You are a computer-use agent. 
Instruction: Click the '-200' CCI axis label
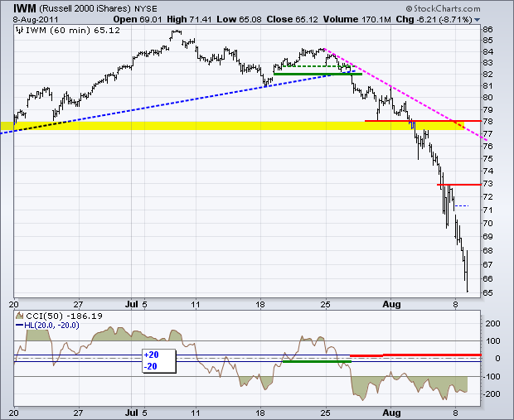pyautogui.click(x=492, y=393)
